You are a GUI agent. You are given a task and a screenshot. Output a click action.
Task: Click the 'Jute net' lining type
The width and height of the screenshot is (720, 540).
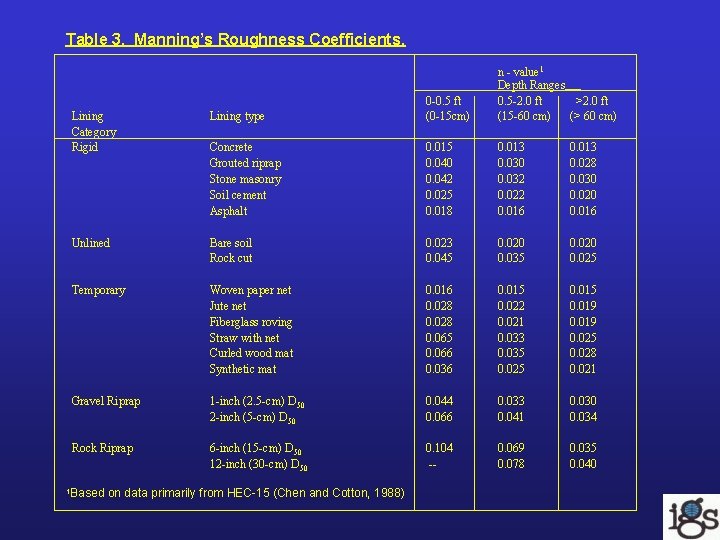tap(228, 306)
